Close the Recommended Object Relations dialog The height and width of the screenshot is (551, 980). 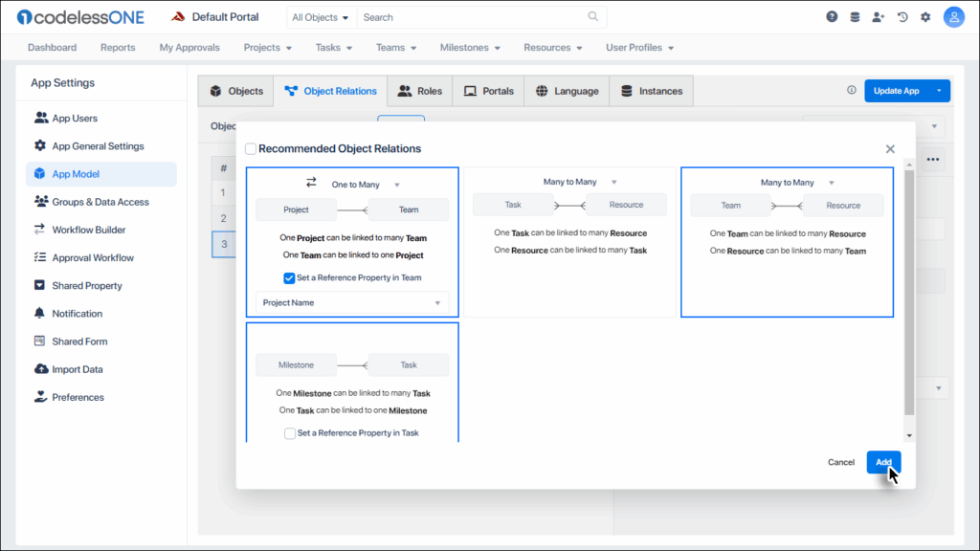[x=890, y=149]
